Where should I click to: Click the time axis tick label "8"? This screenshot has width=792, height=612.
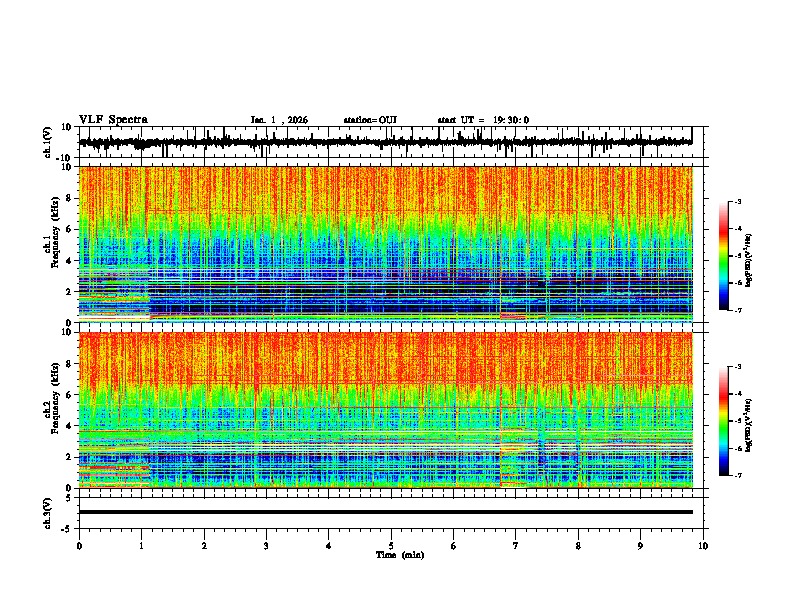[x=578, y=546]
